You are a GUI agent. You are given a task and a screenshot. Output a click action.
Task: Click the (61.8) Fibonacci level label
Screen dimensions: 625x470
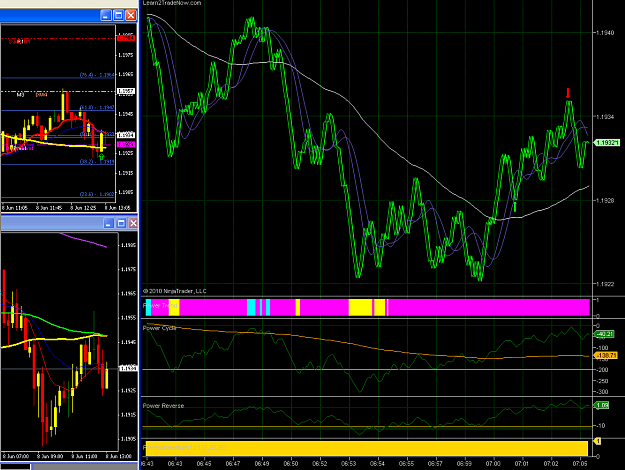point(97,108)
